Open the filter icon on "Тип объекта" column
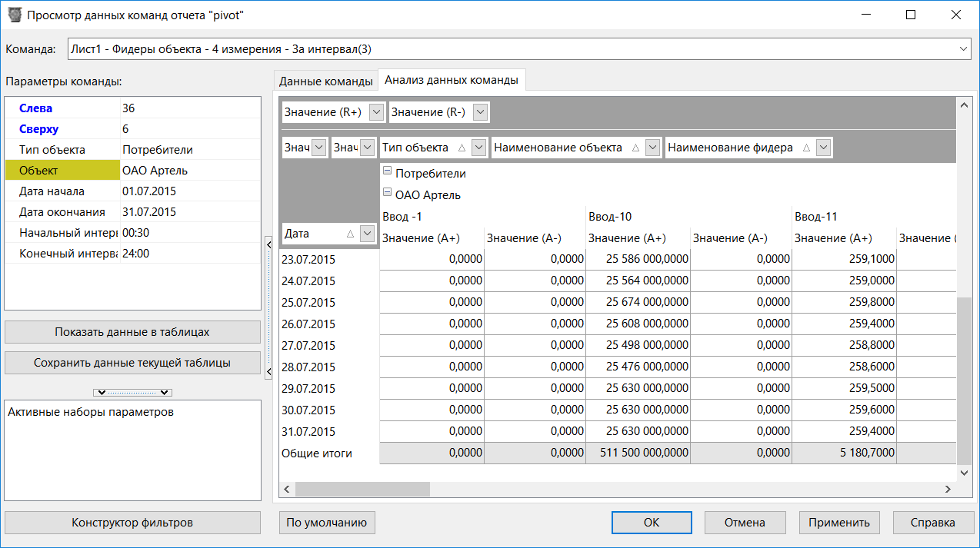The height and width of the screenshot is (548, 980). [x=479, y=147]
